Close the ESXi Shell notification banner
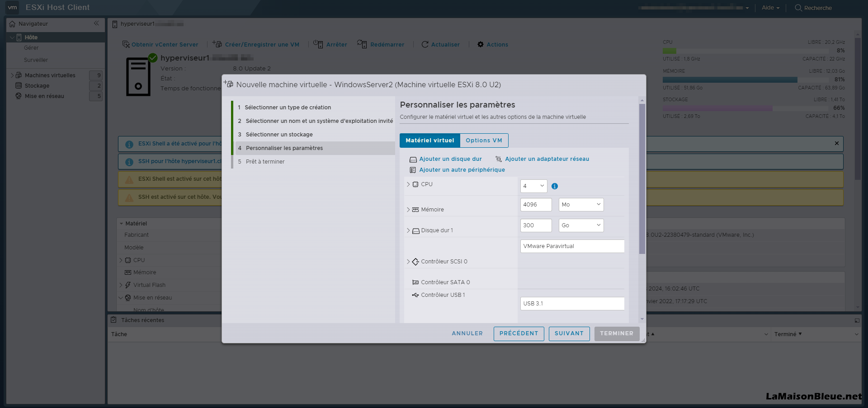Image resolution: width=868 pixels, height=408 pixels. click(837, 143)
